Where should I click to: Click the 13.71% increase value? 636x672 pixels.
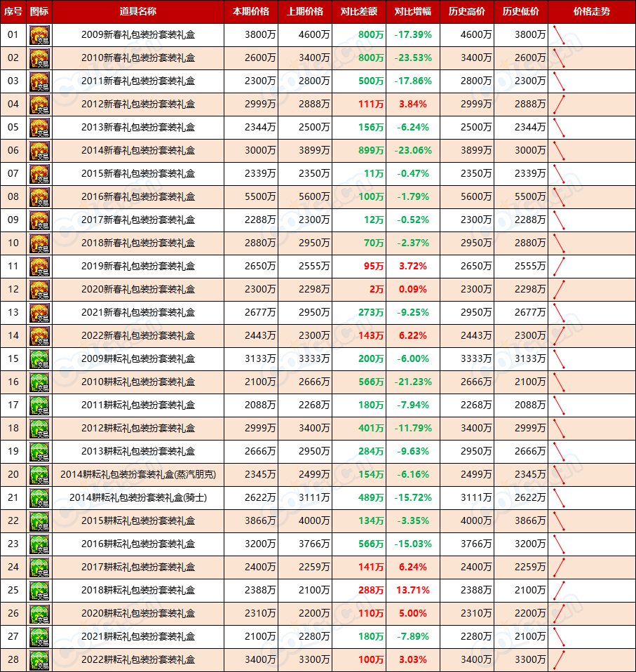point(413,591)
